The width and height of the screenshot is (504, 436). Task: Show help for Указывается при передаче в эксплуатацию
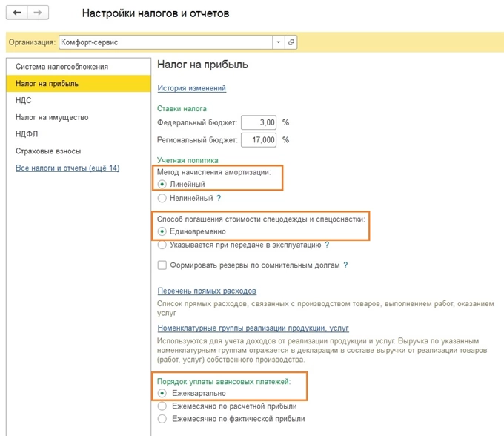point(327,245)
